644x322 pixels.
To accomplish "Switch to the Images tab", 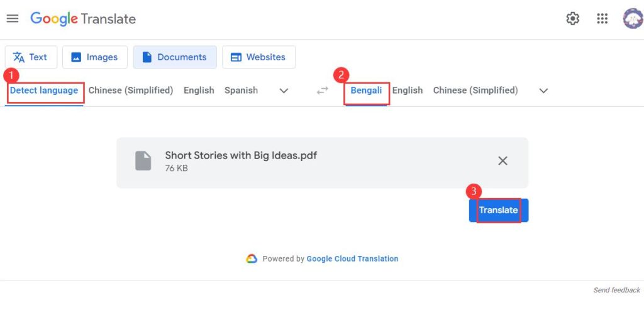I will click(95, 57).
